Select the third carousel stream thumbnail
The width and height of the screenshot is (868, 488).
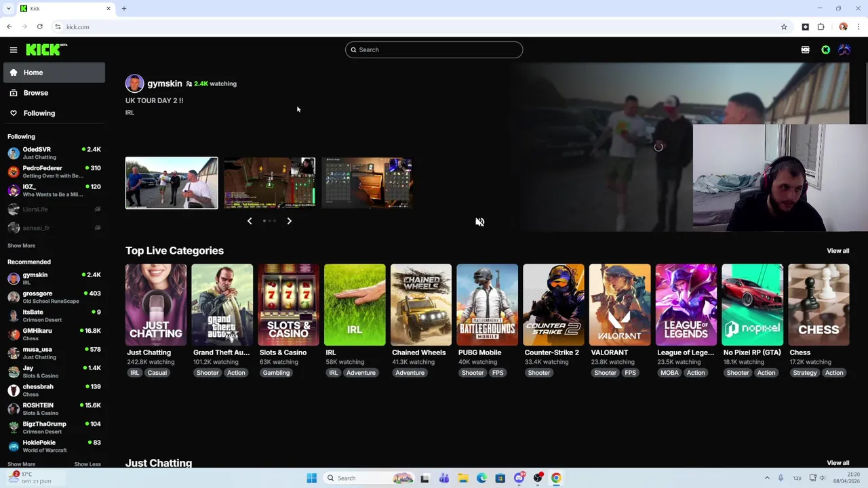tap(367, 183)
